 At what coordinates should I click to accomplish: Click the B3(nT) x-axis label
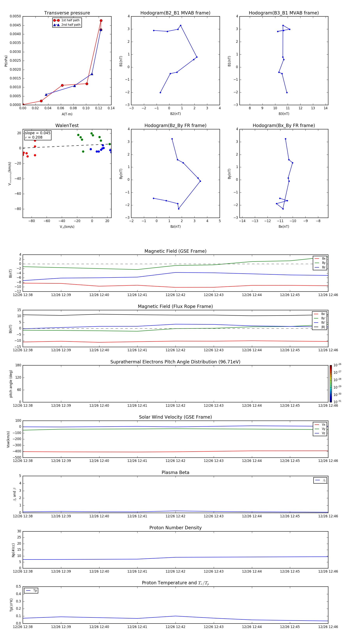pyautogui.click(x=284, y=114)
